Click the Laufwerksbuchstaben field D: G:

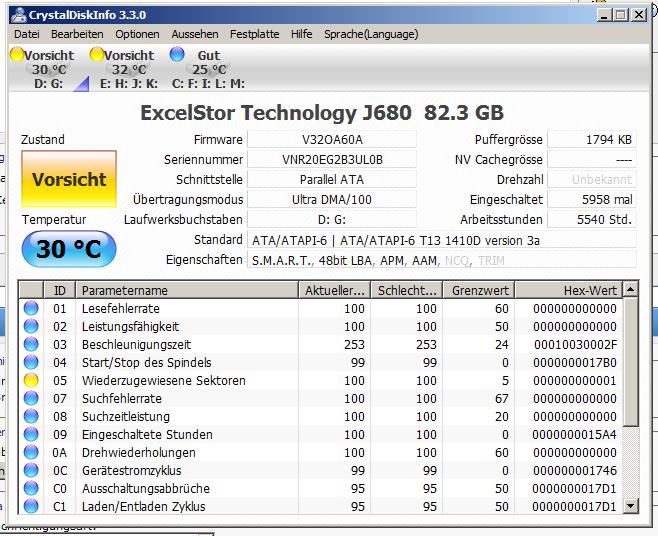click(x=332, y=220)
